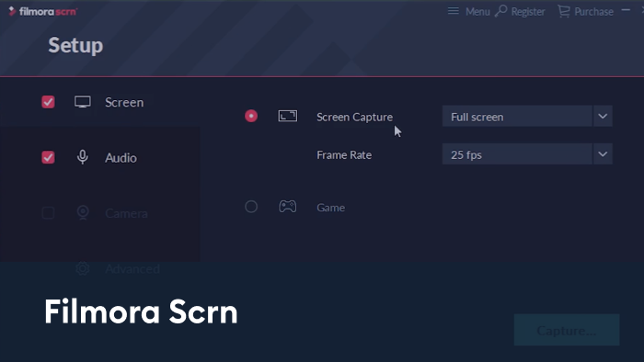Click the Capture... button
The height and width of the screenshot is (362, 644).
coord(567,330)
